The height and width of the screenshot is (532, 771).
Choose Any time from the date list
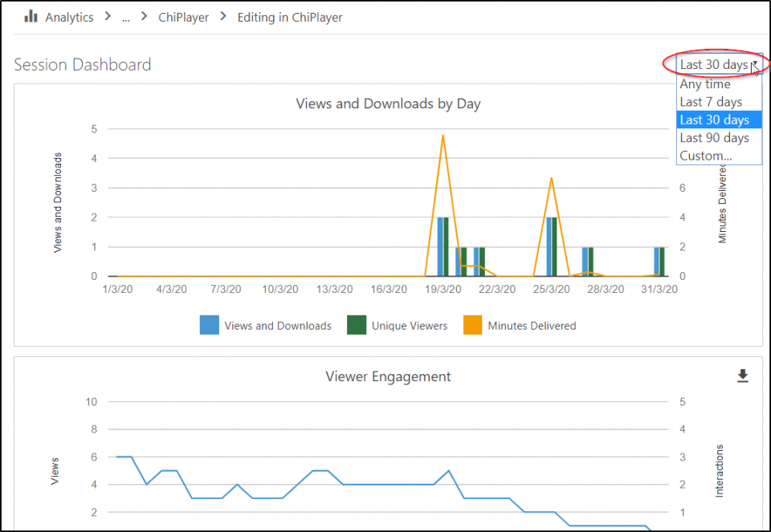[x=719, y=84]
